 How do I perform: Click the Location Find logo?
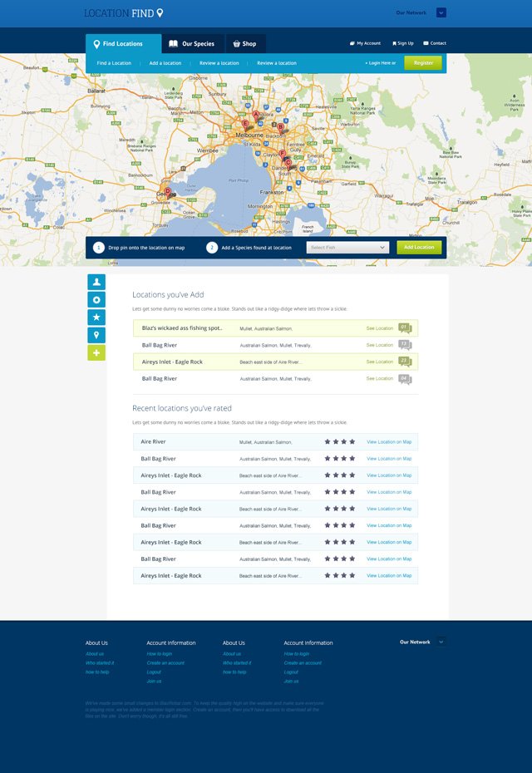123,12
